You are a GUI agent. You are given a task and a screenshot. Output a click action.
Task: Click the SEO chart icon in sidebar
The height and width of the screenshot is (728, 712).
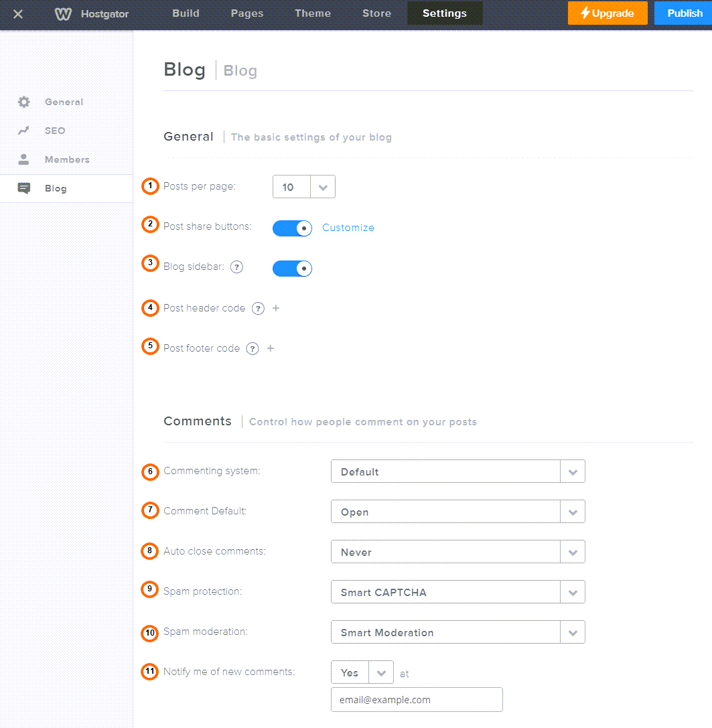(25, 130)
